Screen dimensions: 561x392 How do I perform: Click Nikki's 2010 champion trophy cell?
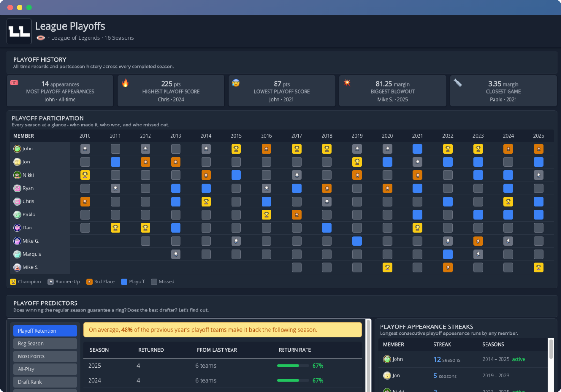click(85, 175)
